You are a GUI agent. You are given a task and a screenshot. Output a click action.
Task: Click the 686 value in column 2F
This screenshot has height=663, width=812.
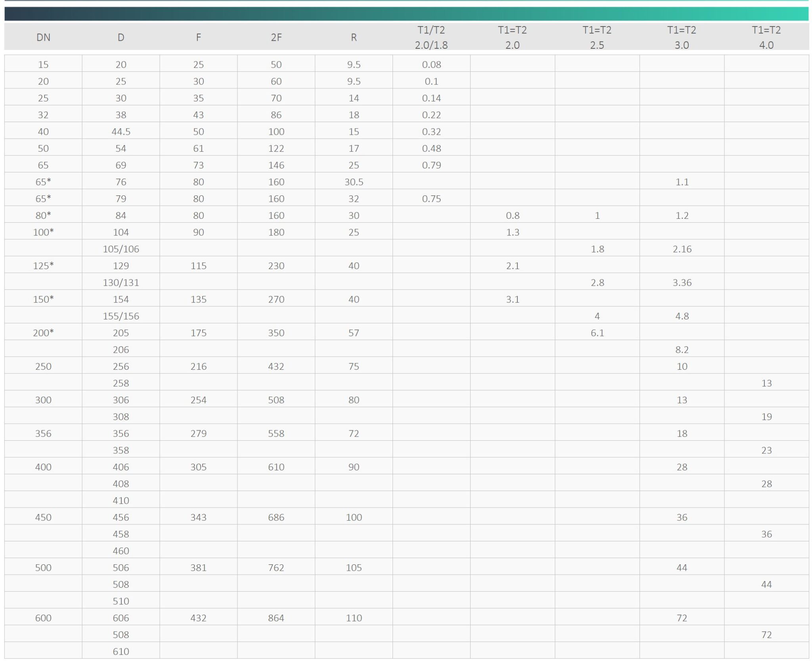[276, 517]
